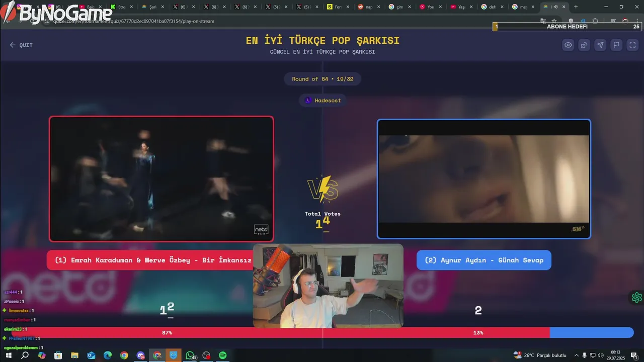Viewport: 644px width, 362px height.
Task: Click the dice randomize icon
Action: click(584, 45)
